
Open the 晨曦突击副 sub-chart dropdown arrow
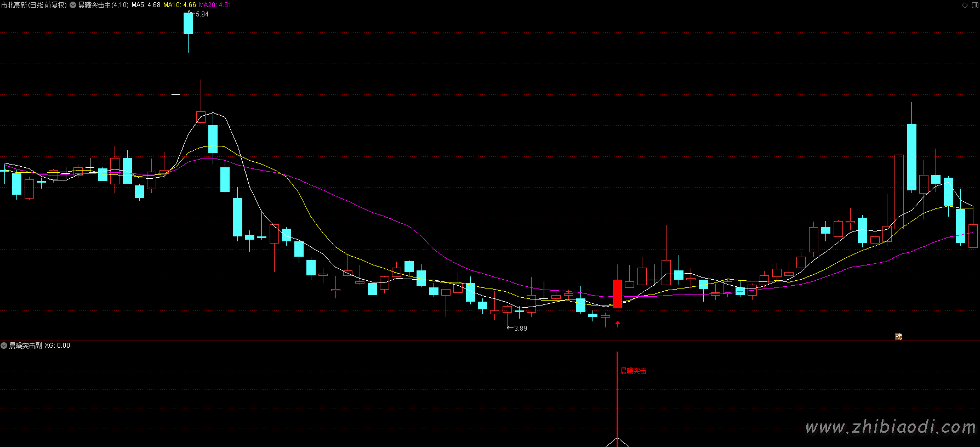click(x=4, y=346)
